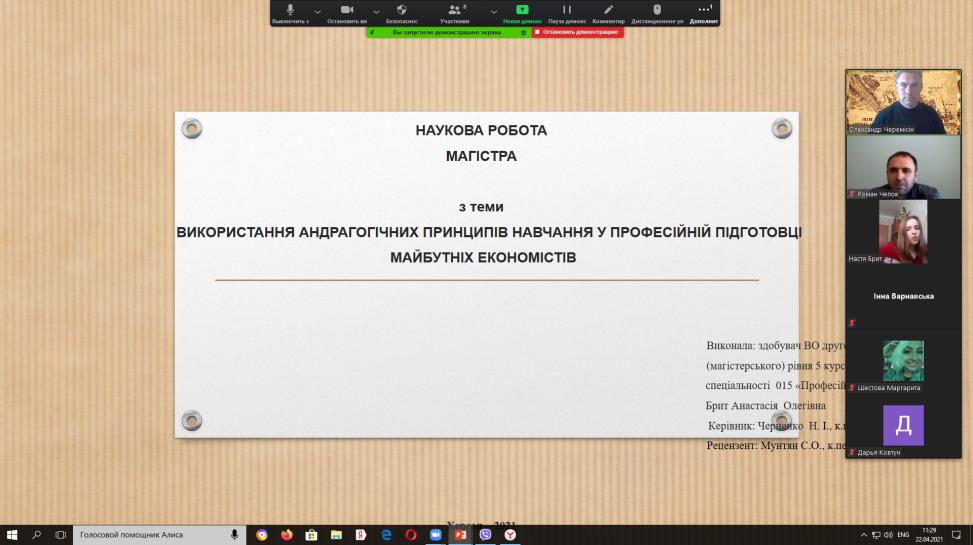Switch to the Zoom taskbar icon
Viewport: 973px width, 545px height.
(x=436, y=535)
